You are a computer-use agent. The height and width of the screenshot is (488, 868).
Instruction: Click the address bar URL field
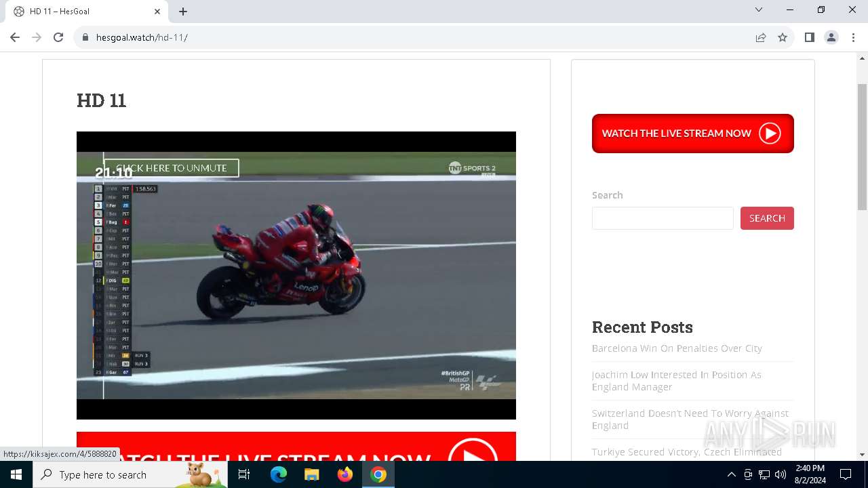tap(420, 37)
